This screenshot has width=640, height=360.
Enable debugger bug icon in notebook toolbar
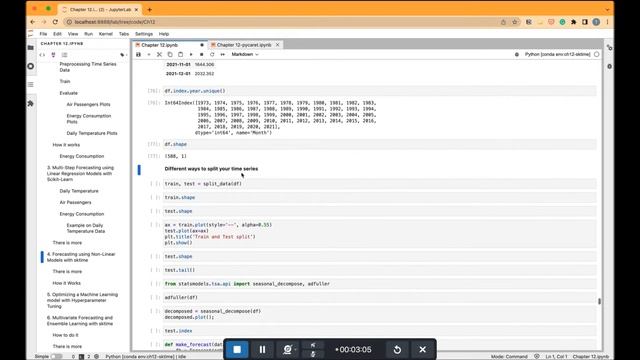(x=517, y=54)
